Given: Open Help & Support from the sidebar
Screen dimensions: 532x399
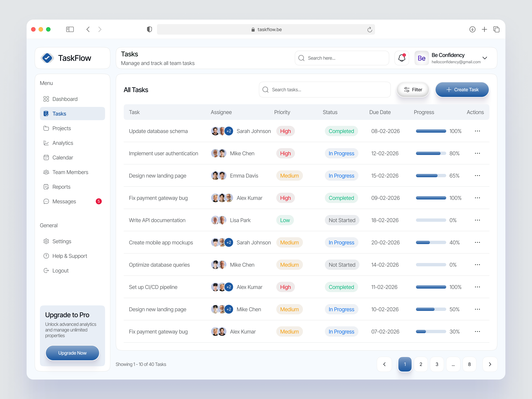Looking at the screenshot, I should click(x=46, y=256).
